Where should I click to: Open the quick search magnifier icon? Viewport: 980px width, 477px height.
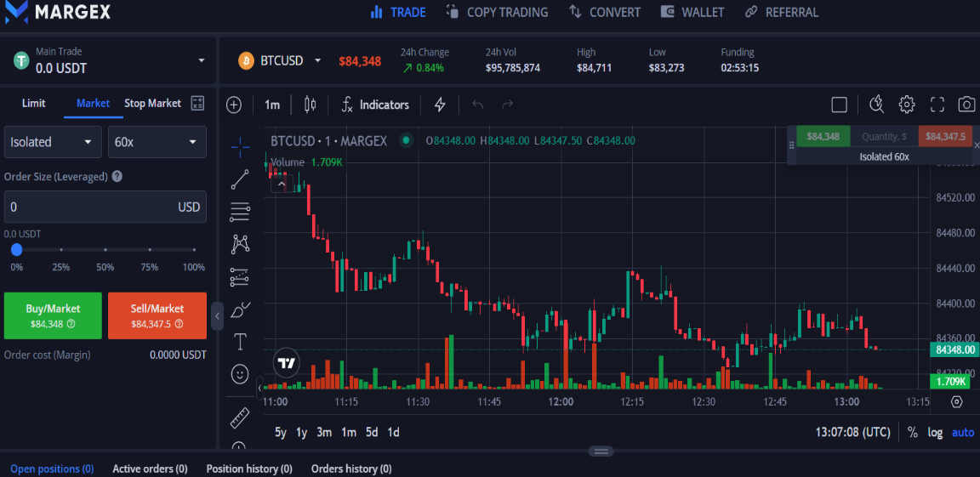point(876,105)
